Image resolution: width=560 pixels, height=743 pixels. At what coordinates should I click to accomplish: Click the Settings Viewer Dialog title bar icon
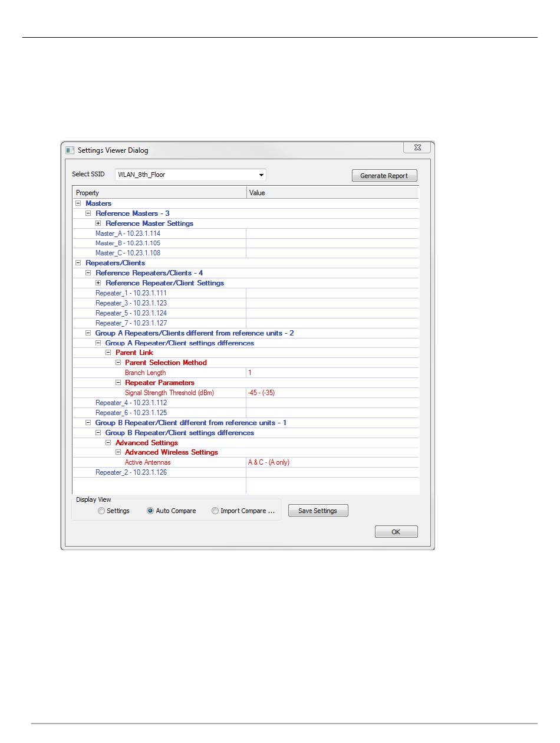click(x=70, y=150)
